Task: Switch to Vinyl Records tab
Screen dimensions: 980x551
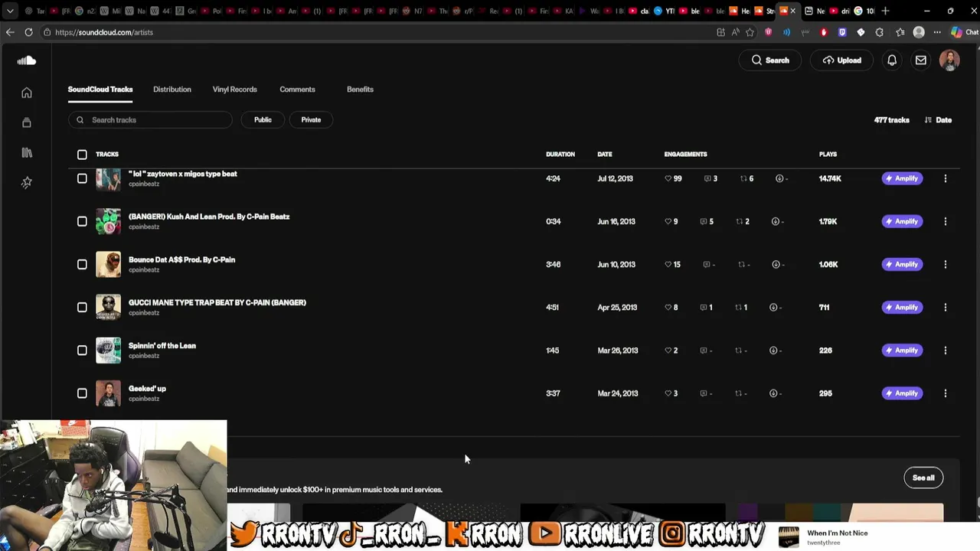Action: click(235, 90)
